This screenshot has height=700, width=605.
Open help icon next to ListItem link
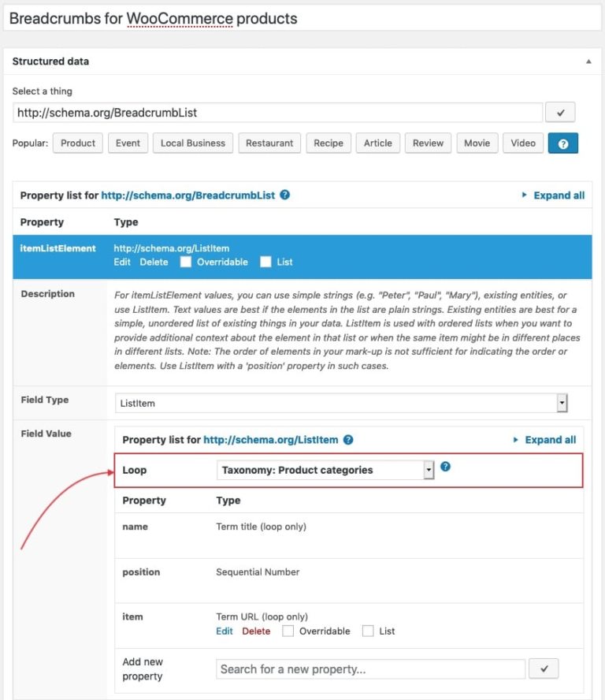(x=348, y=440)
